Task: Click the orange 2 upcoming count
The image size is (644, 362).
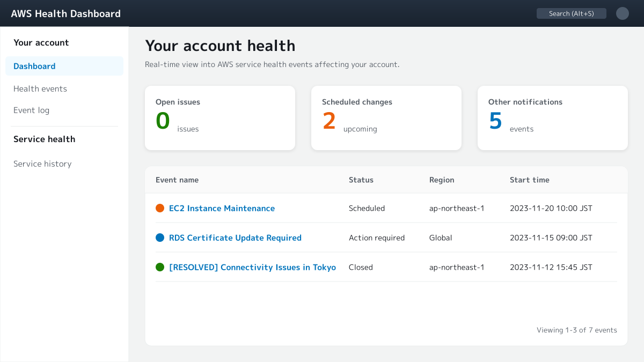Action: point(329,121)
